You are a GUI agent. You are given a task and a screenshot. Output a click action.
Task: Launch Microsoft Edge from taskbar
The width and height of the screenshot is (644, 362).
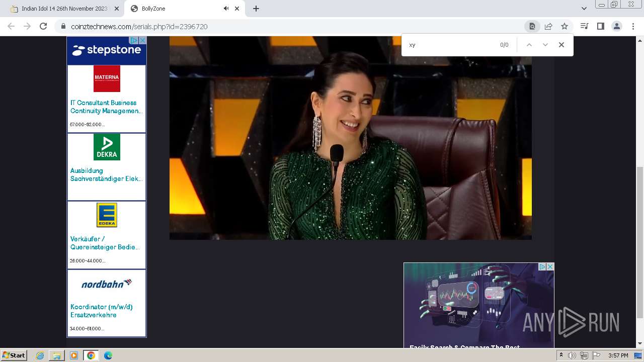click(108, 355)
